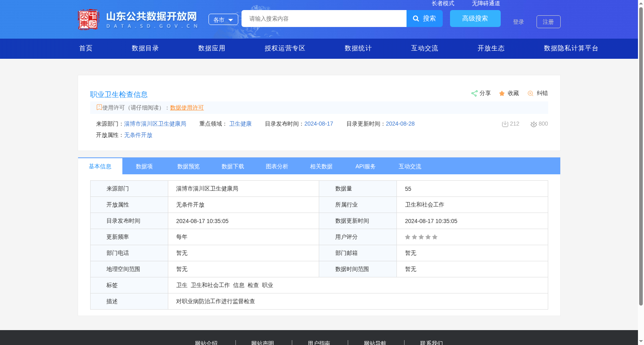Open 数据统计 in the navigation bar

coord(358,48)
